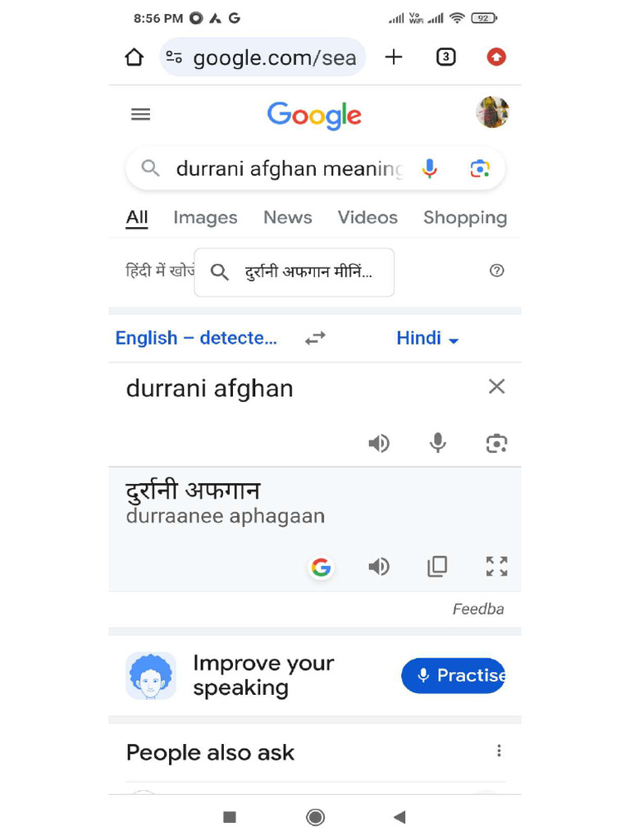The height and width of the screenshot is (840, 630).
Task: Open People also ask options menu
Action: coord(499,751)
